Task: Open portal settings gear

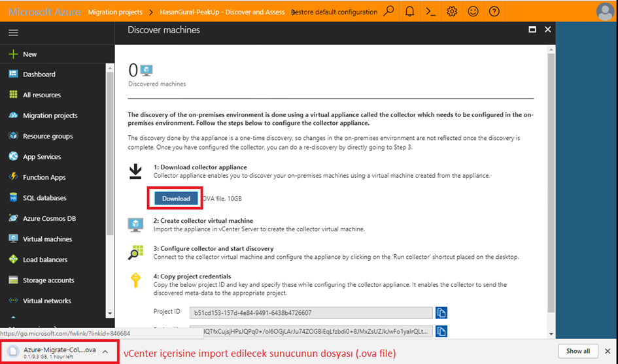Action: [x=452, y=11]
